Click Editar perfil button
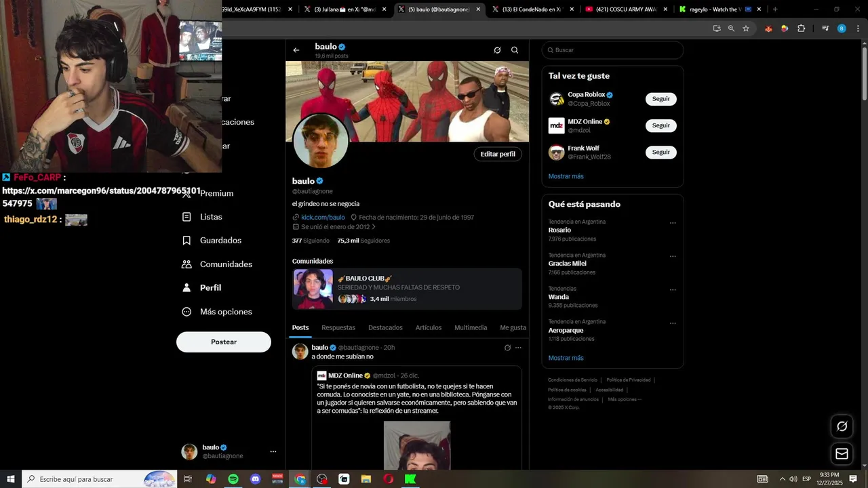Screen dimensions: 868x488 (x=498, y=154)
